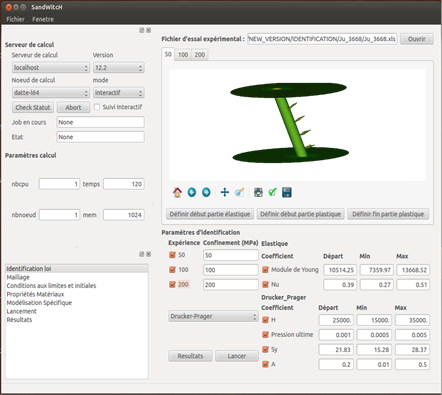Image resolution: width=442 pixels, height=395 pixels.
Task: Toggle Pression ultime checkbox
Action: [265, 334]
